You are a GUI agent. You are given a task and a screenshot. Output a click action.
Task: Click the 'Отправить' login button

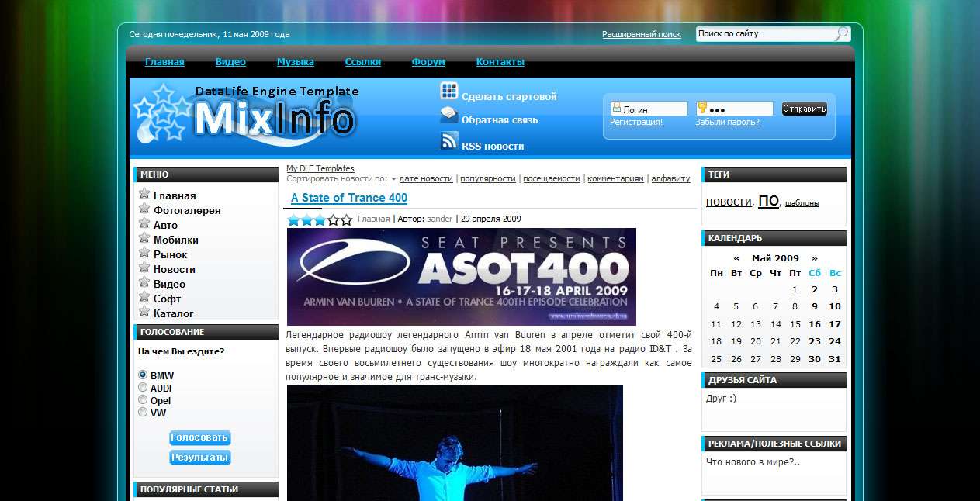[x=804, y=109]
